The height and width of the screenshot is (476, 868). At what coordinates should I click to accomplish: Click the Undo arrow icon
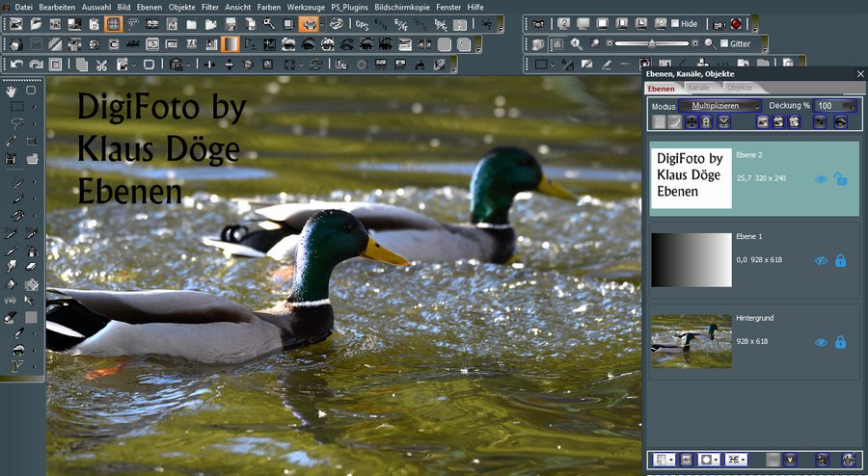pos(17,65)
